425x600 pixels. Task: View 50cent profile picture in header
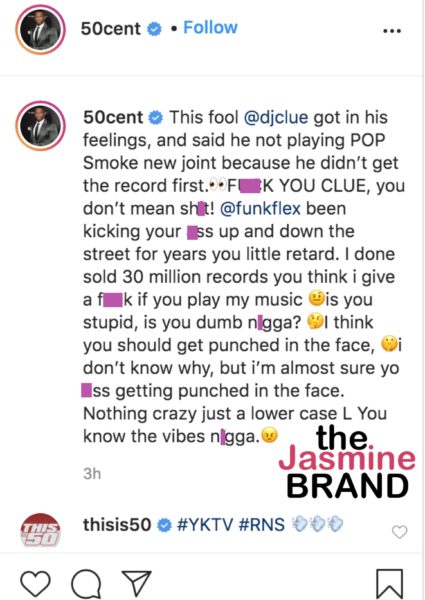[x=40, y=29]
